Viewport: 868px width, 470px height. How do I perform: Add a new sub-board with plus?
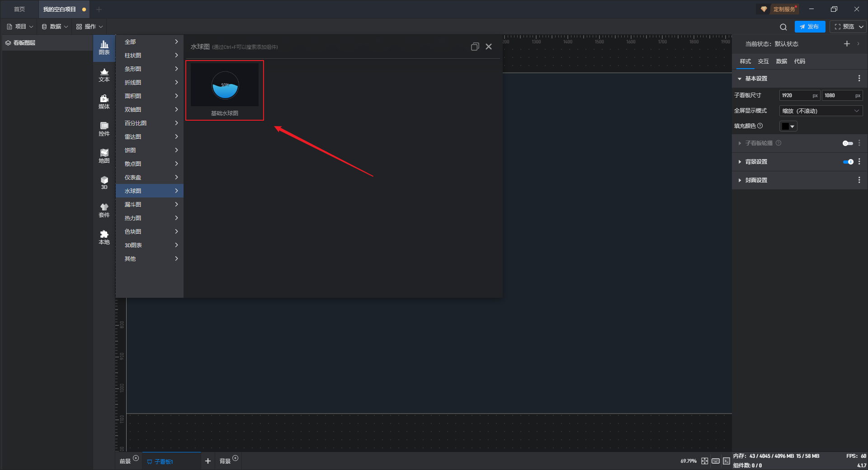[x=208, y=461]
